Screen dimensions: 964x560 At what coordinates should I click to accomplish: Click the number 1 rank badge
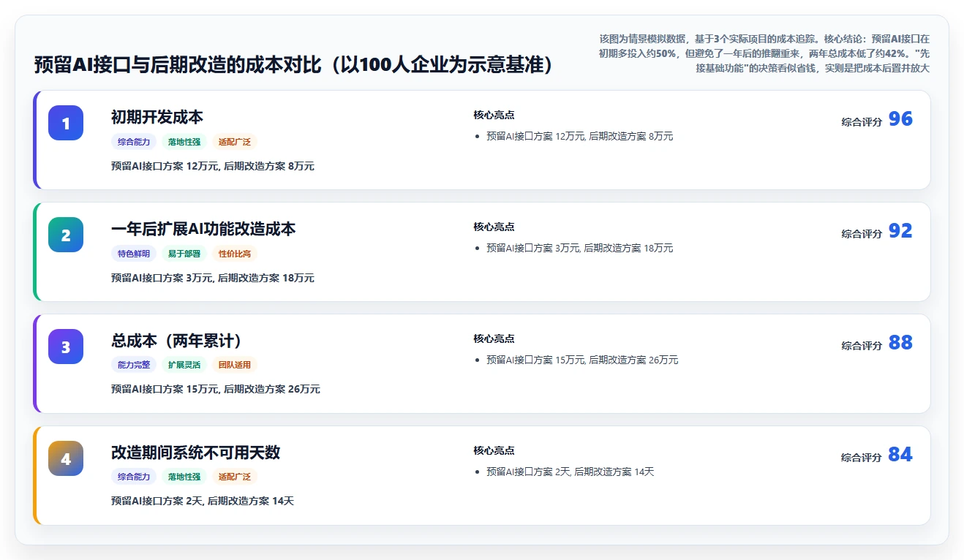point(66,123)
